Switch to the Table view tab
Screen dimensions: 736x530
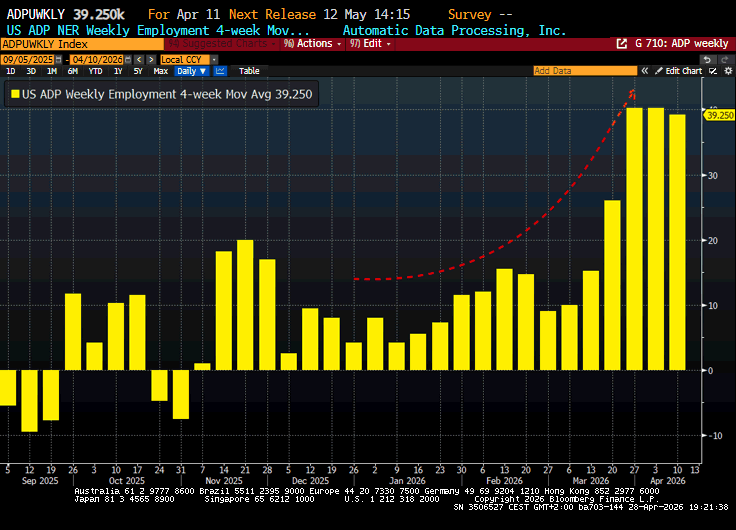click(249, 71)
